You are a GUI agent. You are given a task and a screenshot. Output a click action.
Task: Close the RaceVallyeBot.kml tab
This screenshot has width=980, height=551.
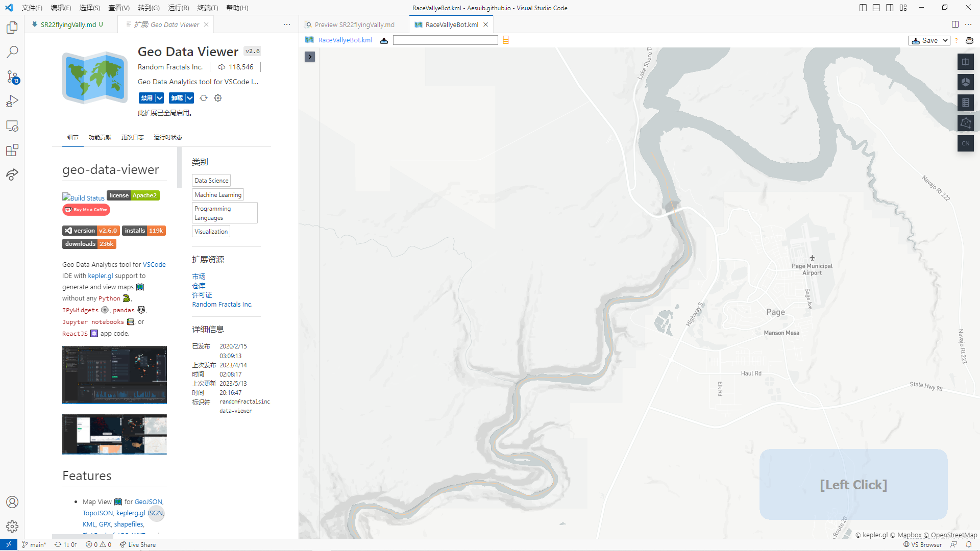coord(485,24)
